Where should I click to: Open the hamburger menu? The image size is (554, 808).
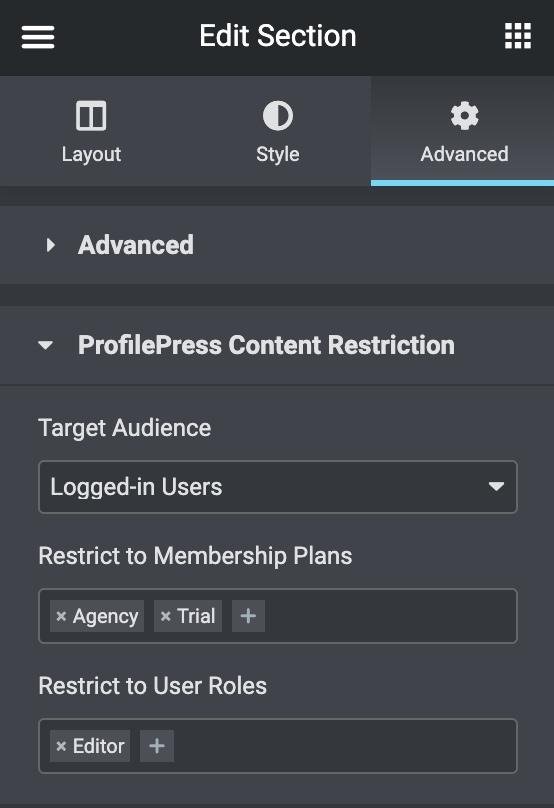[x=38, y=37]
